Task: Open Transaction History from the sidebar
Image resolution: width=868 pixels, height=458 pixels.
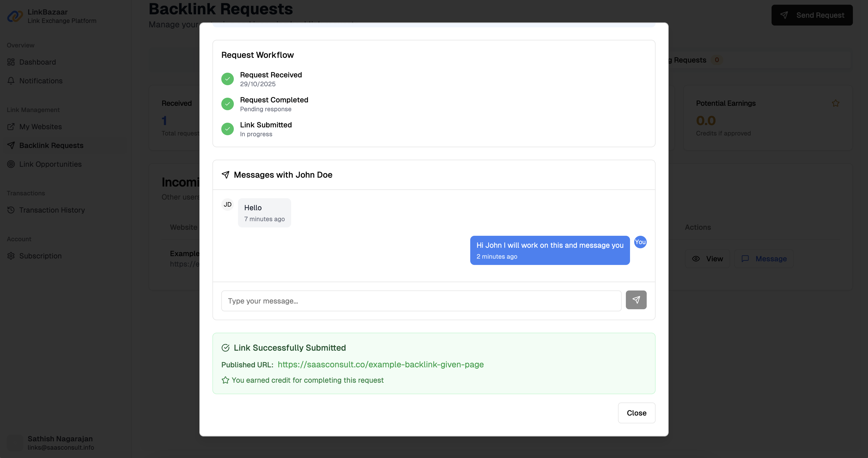Action: [52, 210]
